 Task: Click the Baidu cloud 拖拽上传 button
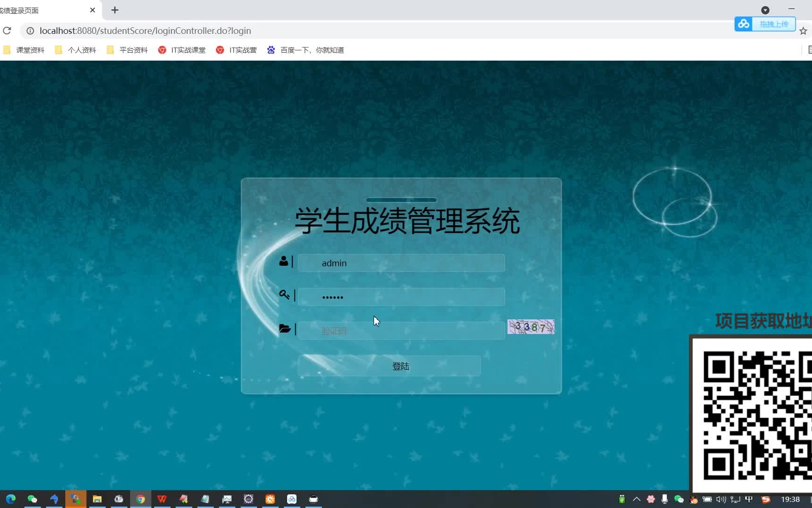[765, 24]
